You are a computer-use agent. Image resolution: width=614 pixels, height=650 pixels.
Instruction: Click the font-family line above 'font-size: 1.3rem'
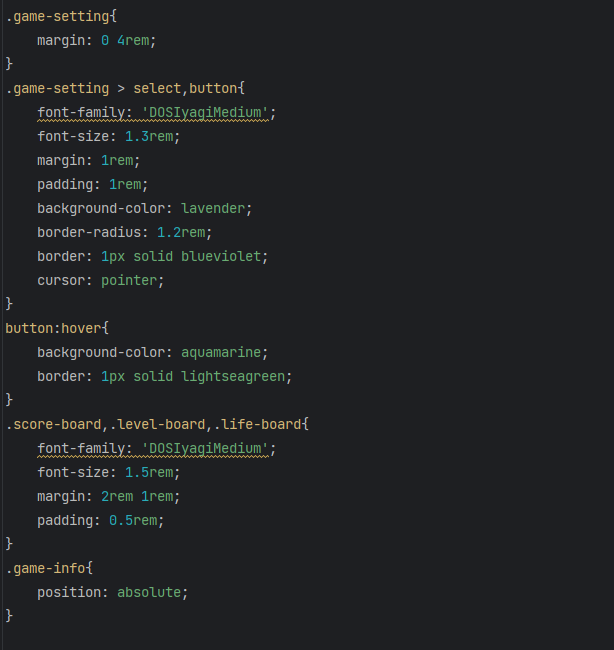point(157,112)
